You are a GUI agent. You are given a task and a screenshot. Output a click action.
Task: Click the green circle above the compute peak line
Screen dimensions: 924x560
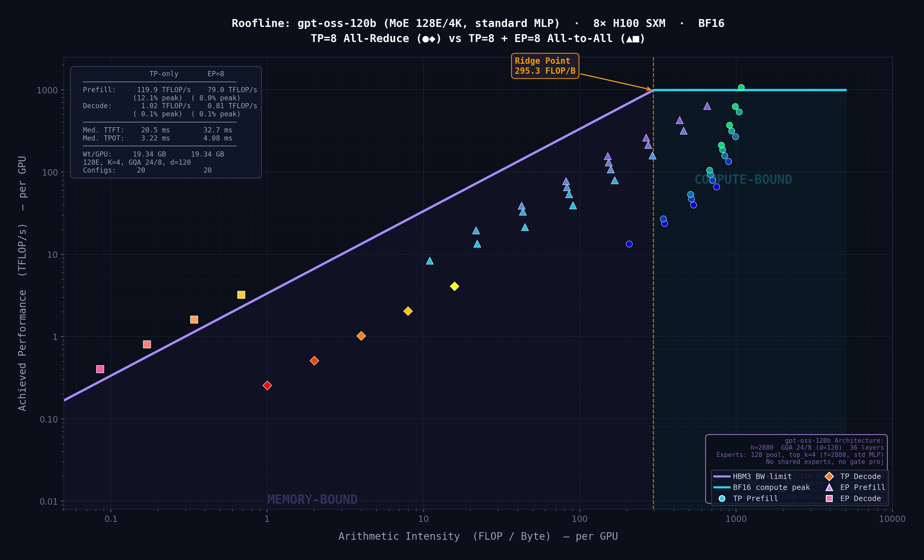741,87
